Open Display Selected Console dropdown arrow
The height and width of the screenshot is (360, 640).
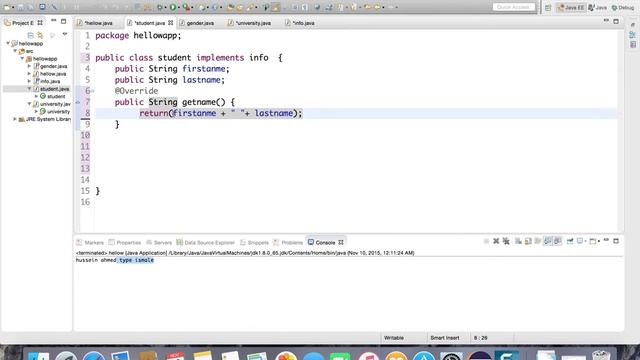pyautogui.click(x=585, y=242)
